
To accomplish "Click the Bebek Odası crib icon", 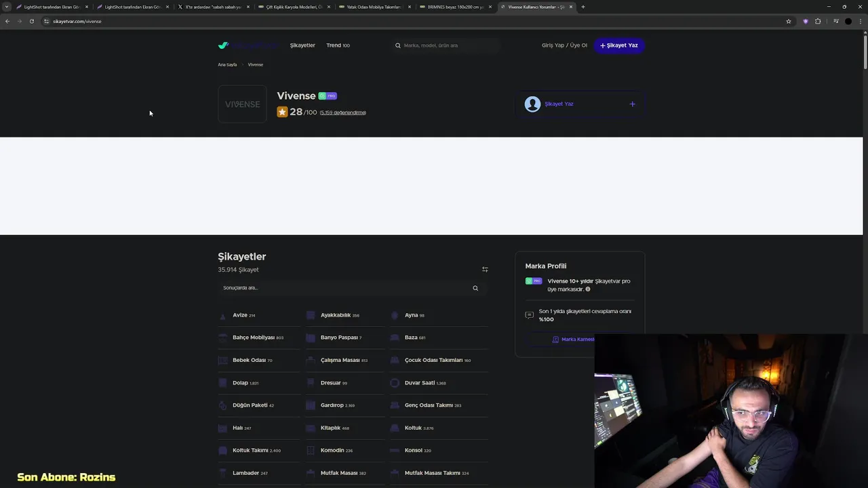I will [x=222, y=361].
